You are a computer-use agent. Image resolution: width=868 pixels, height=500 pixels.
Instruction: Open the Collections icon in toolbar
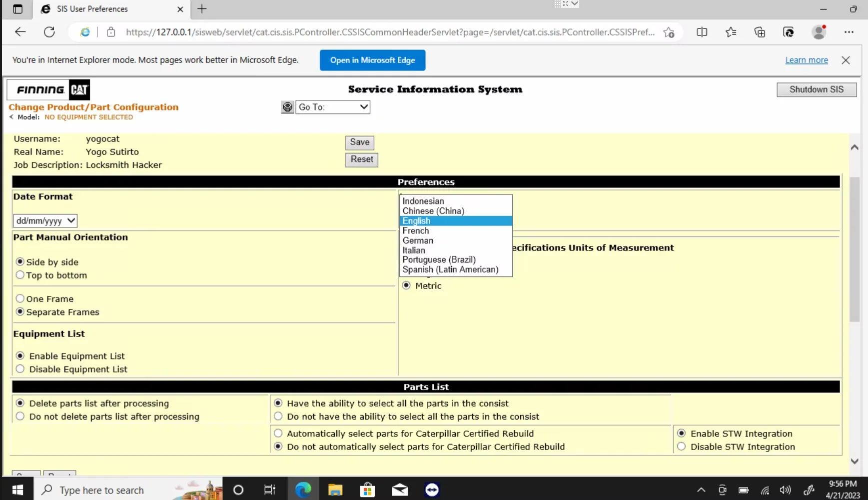760,32
